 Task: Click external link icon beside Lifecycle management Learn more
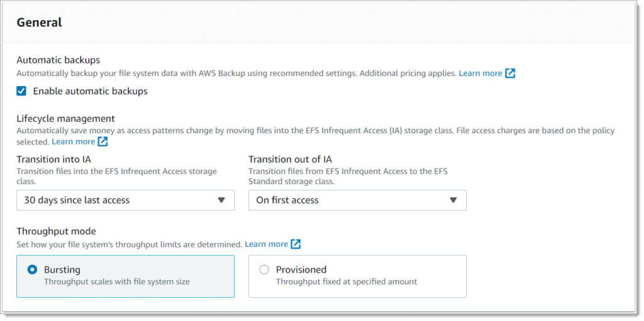103,141
